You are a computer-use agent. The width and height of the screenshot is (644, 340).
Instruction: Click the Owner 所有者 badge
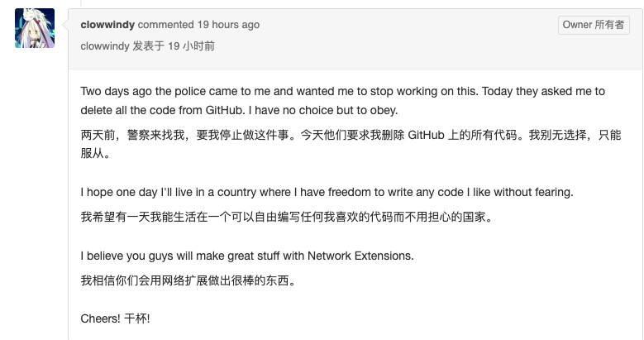point(594,25)
